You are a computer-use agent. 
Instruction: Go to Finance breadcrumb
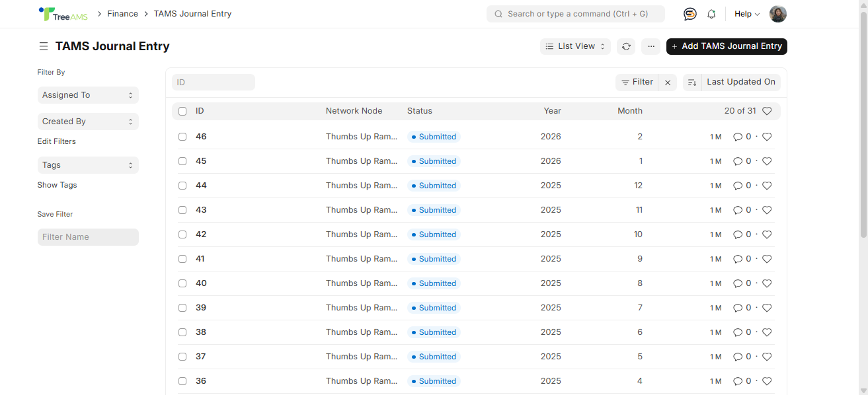(122, 14)
